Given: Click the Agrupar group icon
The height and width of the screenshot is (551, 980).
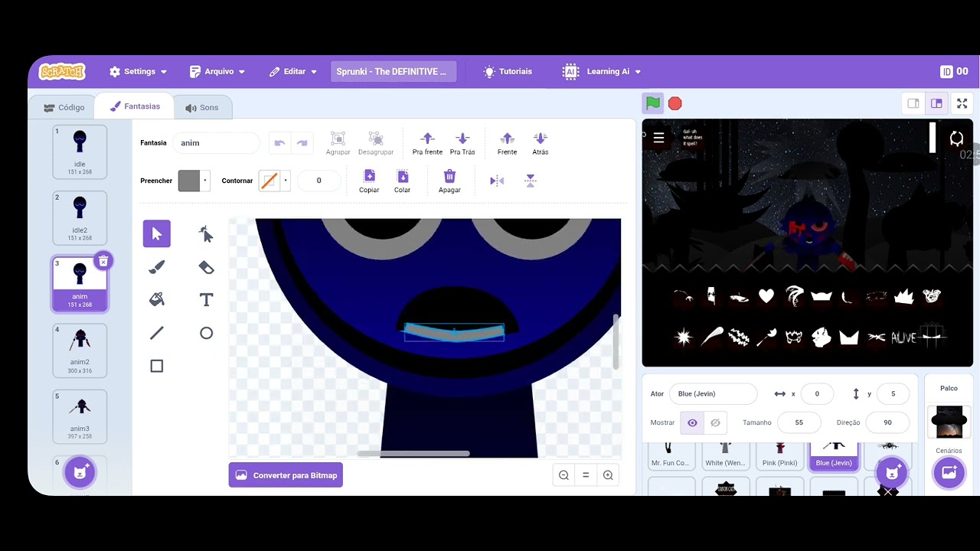Looking at the screenshot, I should [338, 139].
